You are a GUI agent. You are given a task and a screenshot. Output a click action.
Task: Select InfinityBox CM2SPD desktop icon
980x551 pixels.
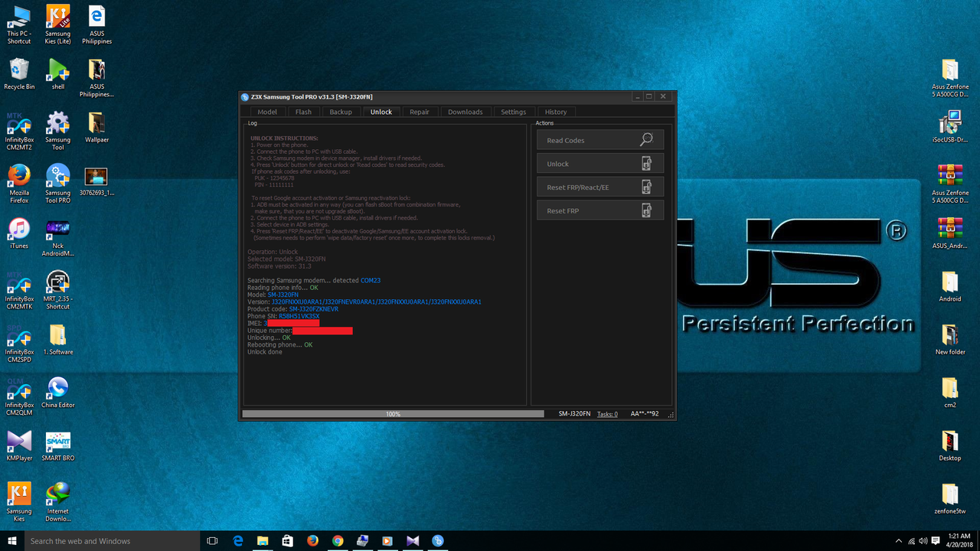[19, 344]
